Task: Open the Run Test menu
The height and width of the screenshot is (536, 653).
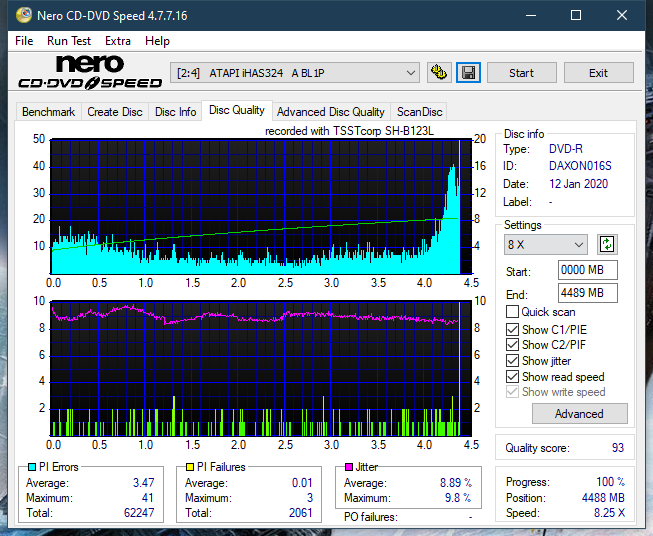Action: pyautogui.click(x=69, y=41)
